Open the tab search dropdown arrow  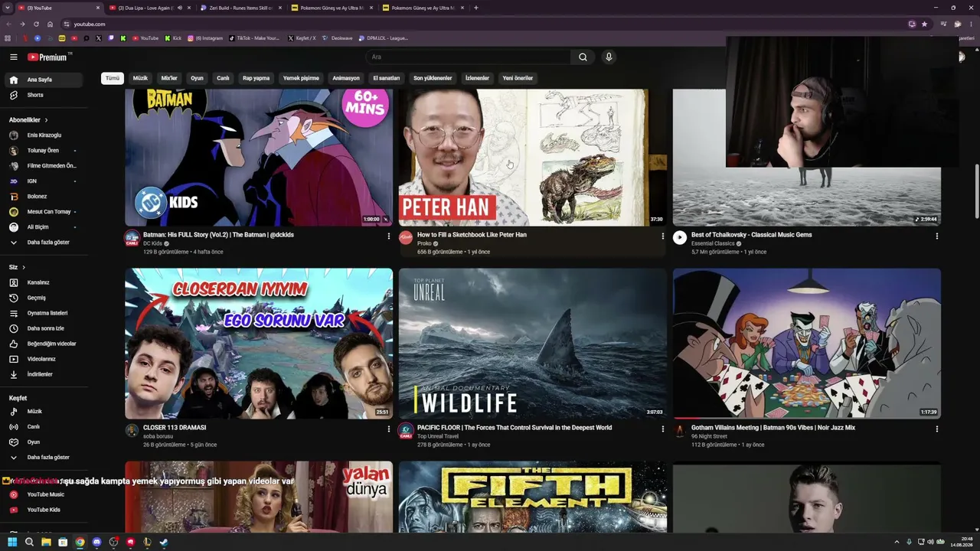coord(6,8)
